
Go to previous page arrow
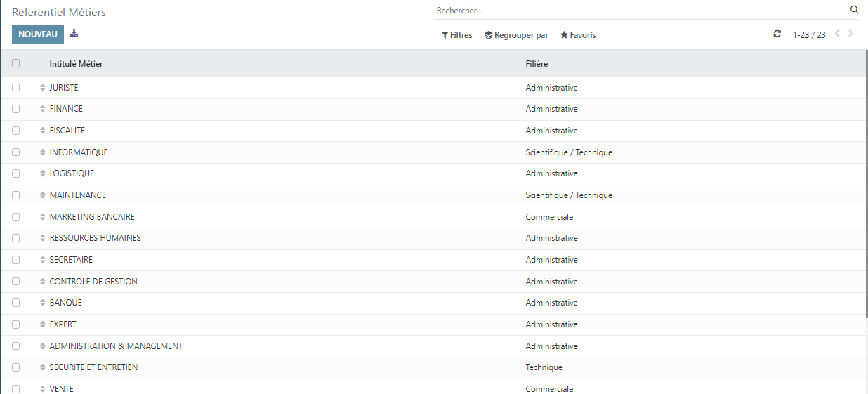837,34
